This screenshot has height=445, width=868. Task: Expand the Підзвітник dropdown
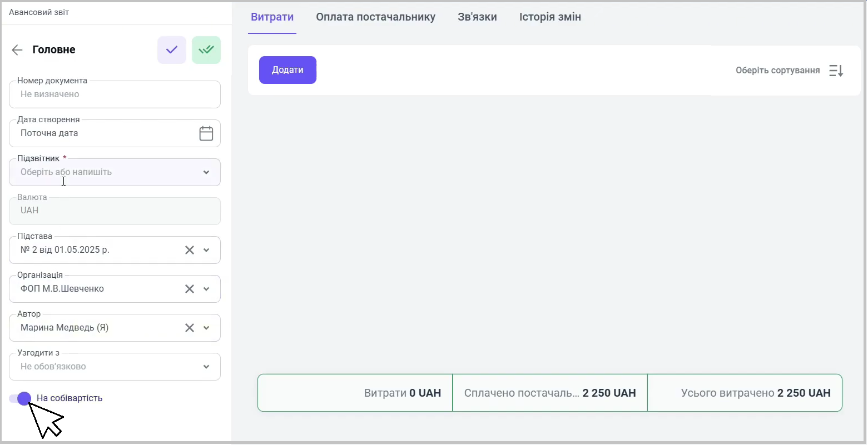(206, 172)
